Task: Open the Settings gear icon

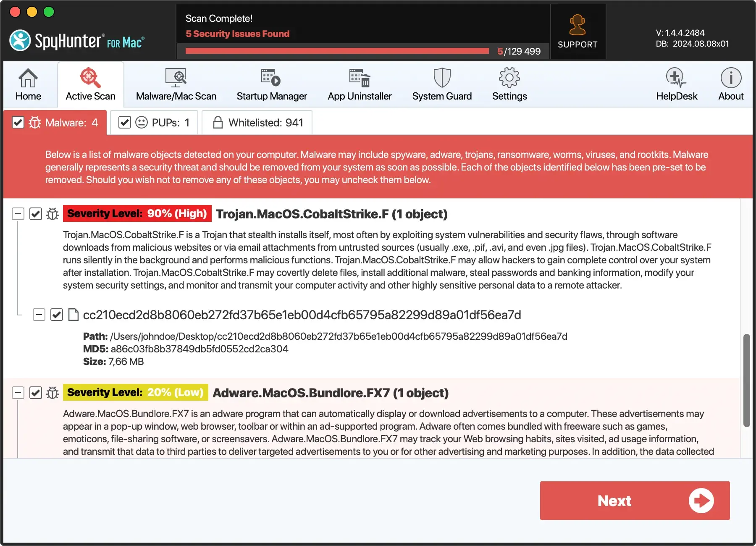Action: (x=509, y=78)
